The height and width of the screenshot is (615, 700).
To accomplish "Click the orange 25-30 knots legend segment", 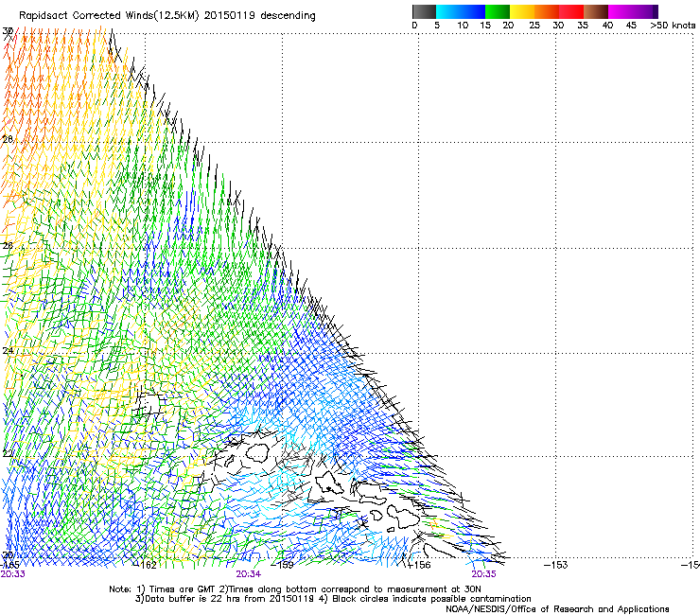I will click(547, 11).
